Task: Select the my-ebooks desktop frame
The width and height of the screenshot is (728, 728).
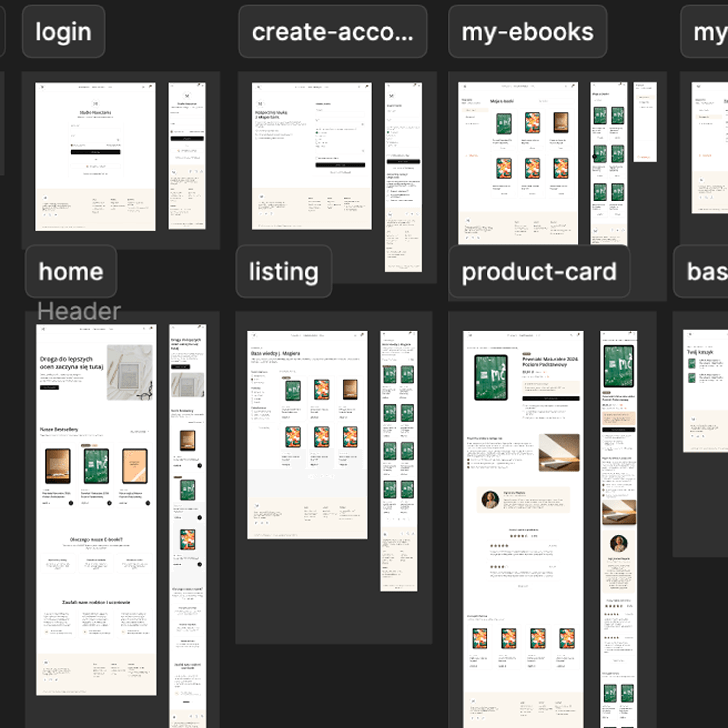Action: tap(518, 163)
